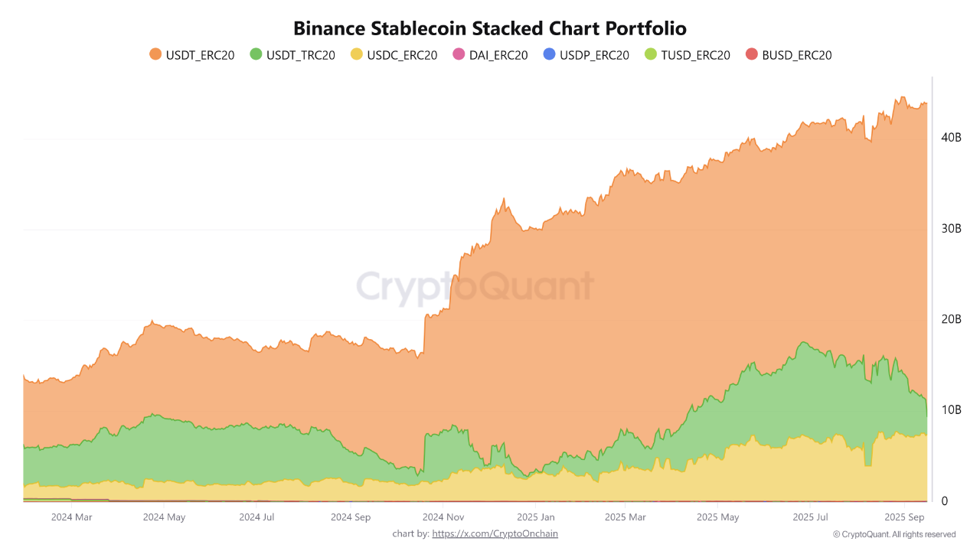Screen dimensions: 980x551
Task: Click the 2025 Jan x-axis label
Action: tap(537, 517)
